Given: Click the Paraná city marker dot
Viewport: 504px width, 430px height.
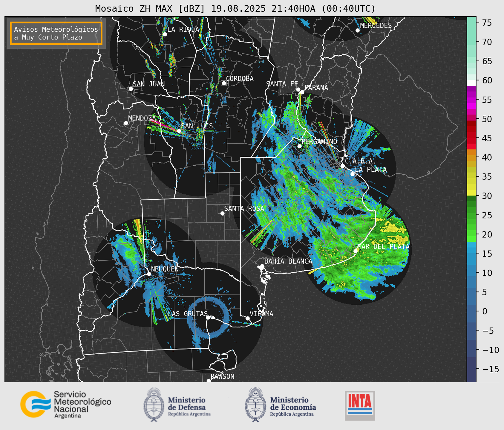Looking at the screenshot, I should point(302,92).
